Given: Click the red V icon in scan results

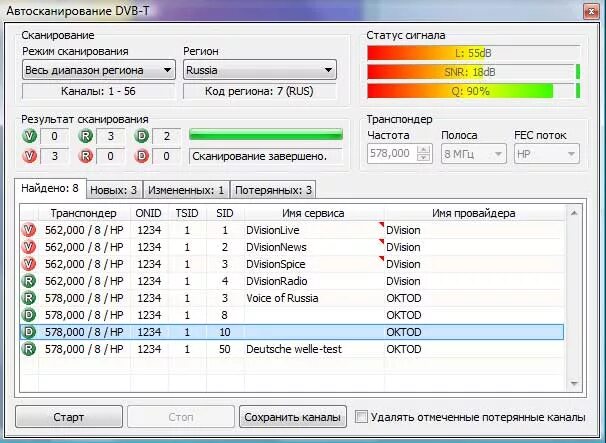Looking at the screenshot, I should (29, 156).
